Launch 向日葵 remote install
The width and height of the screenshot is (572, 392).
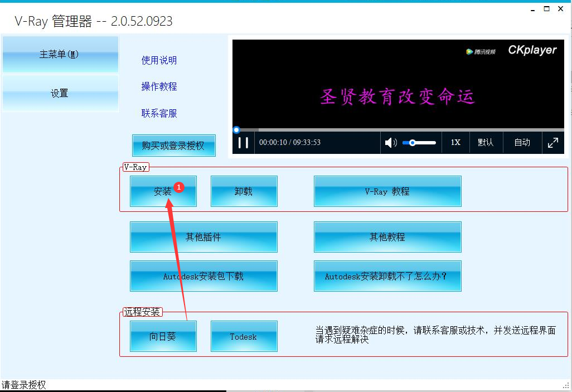coord(163,336)
